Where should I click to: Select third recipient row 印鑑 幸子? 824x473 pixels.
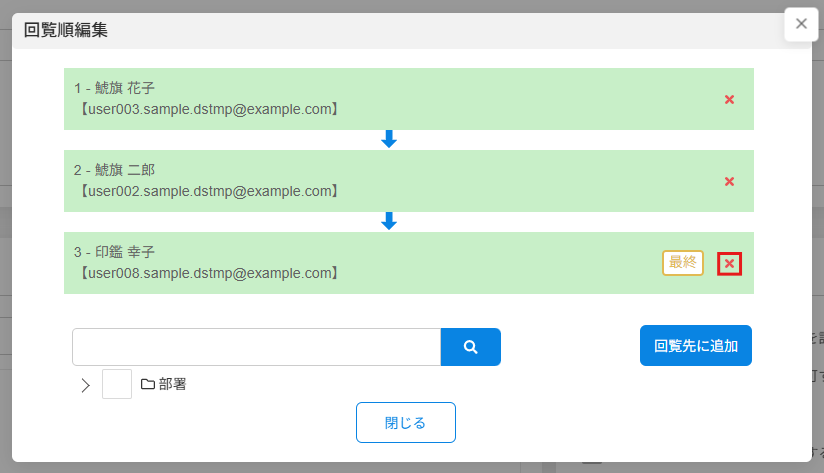[x=409, y=263]
